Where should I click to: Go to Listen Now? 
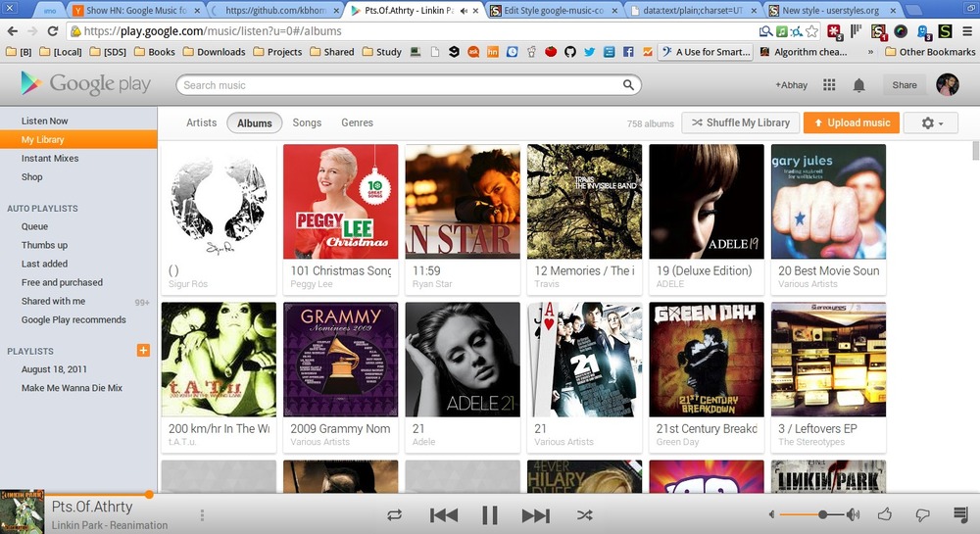click(44, 121)
